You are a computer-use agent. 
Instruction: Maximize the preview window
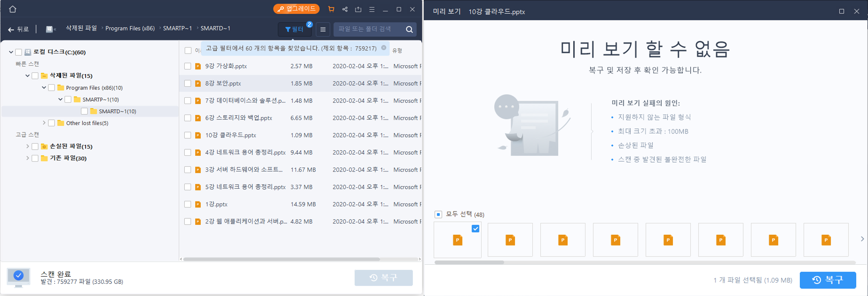(841, 11)
